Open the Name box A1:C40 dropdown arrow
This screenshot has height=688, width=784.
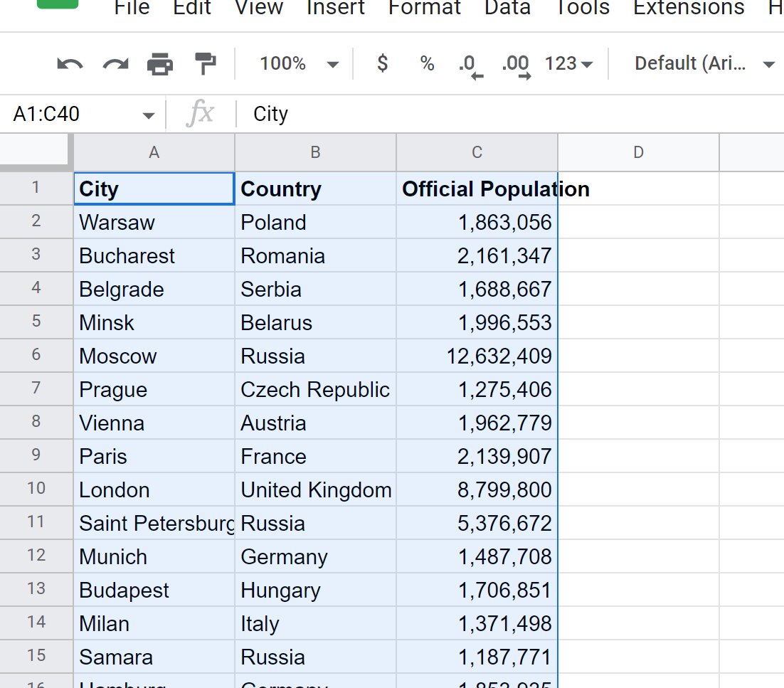coord(148,115)
